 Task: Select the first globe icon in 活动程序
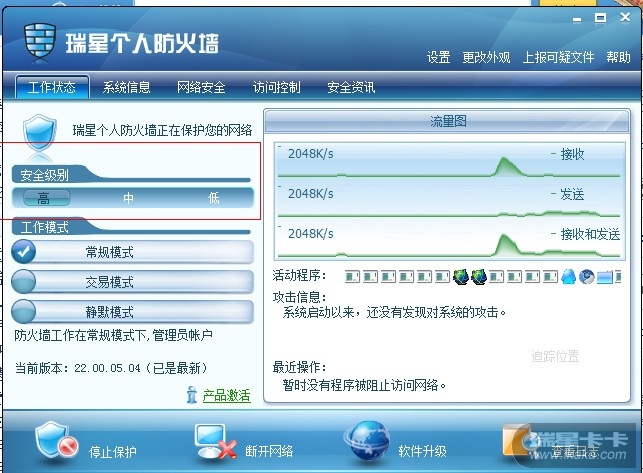click(461, 277)
